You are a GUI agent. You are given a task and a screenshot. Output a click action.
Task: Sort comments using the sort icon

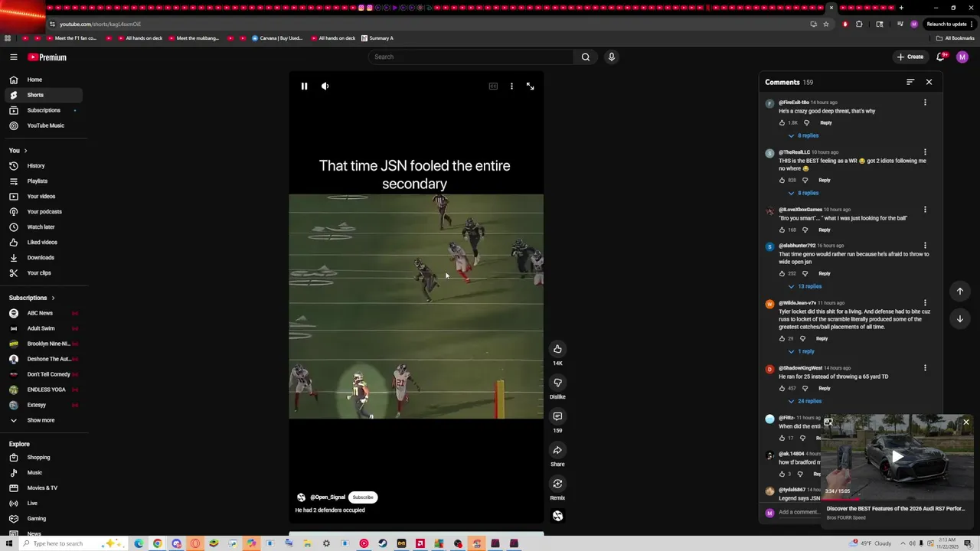[910, 82]
